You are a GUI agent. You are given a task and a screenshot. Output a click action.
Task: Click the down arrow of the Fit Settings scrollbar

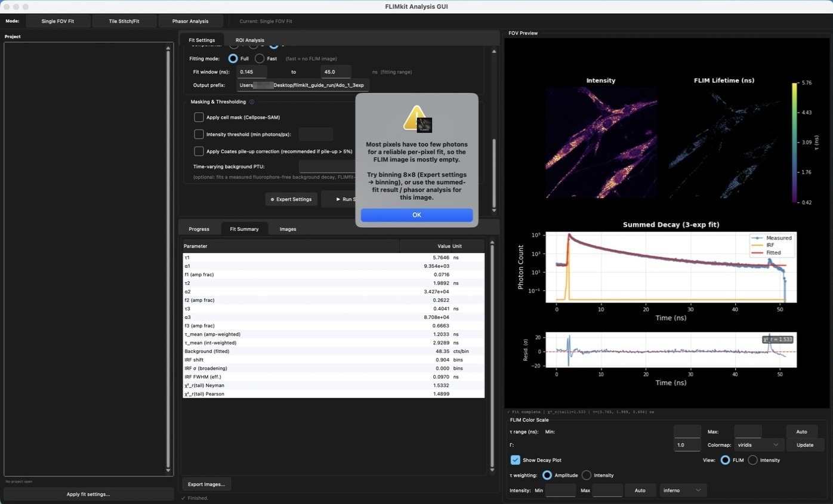(x=493, y=210)
